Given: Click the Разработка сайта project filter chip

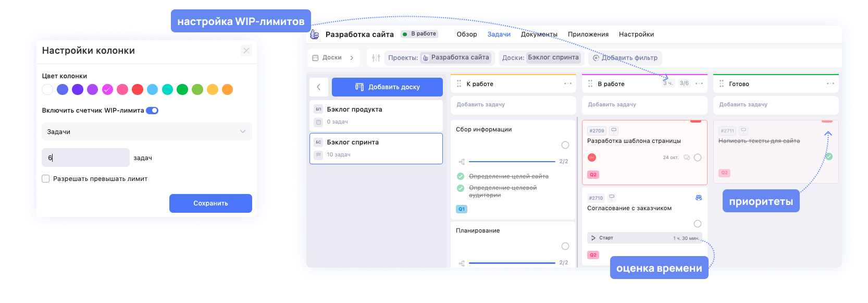Looking at the screenshot, I should 456,58.
